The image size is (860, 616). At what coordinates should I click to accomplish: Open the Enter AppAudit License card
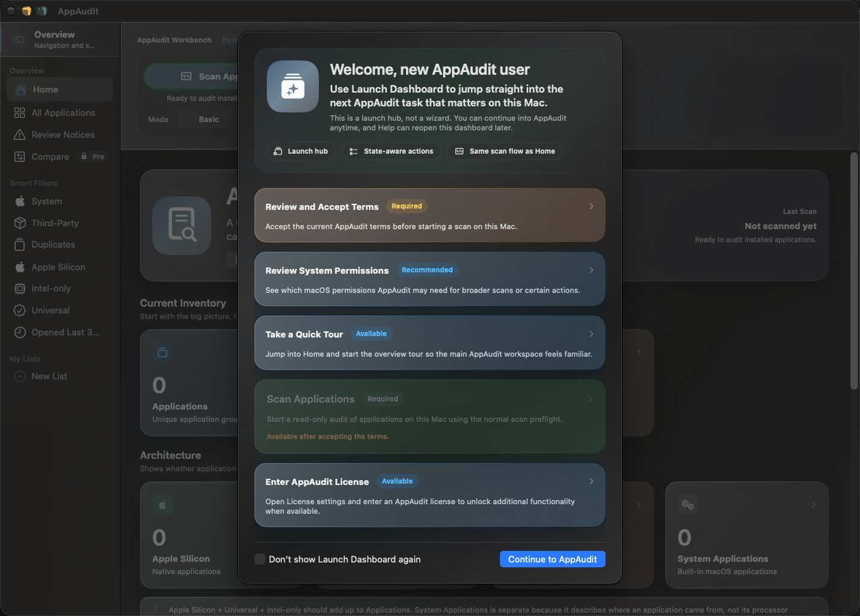point(429,495)
